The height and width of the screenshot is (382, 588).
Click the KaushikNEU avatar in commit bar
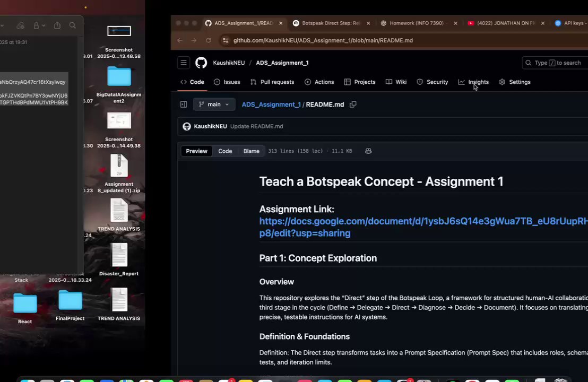[x=187, y=126]
